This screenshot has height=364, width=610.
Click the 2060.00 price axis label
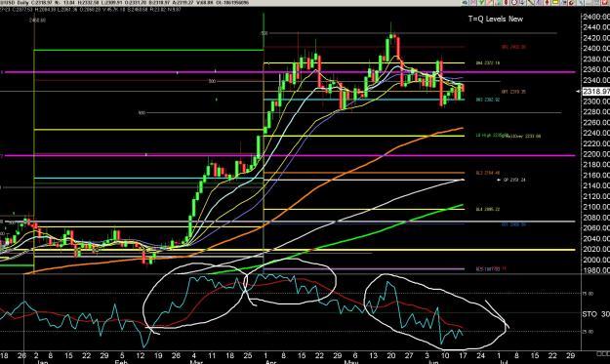pyautogui.click(x=596, y=228)
